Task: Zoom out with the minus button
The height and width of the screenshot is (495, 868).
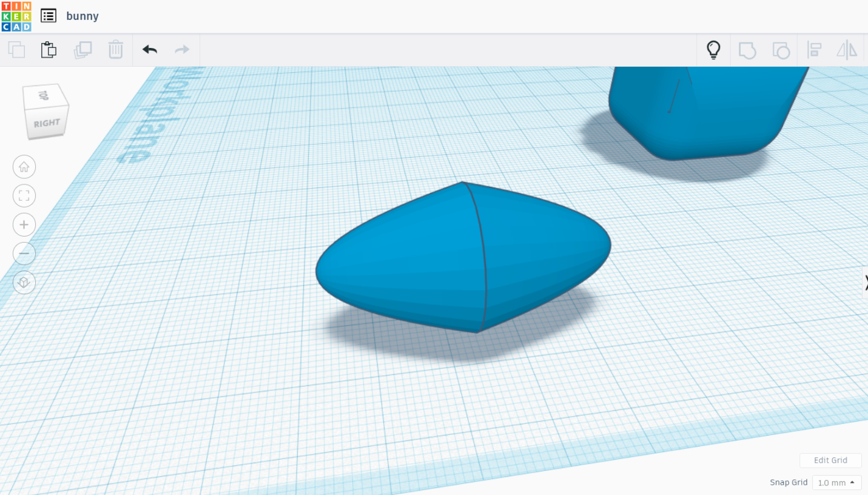Action: [24, 253]
